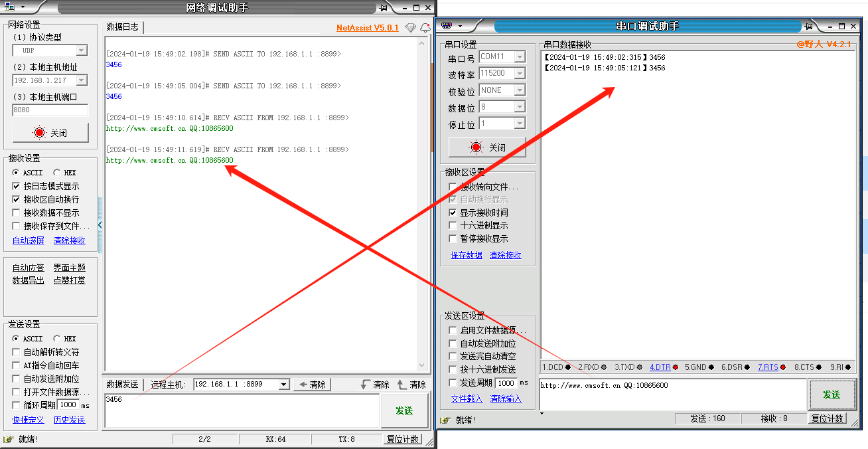Click 发送 button in serial assistant

[832, 395]
